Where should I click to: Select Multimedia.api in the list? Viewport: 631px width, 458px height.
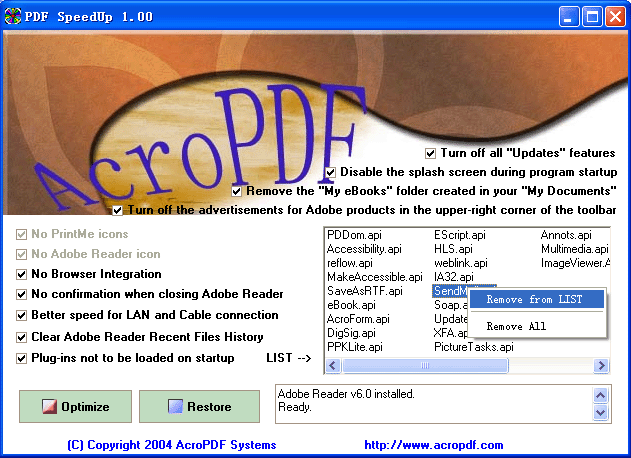pos(575,249)
